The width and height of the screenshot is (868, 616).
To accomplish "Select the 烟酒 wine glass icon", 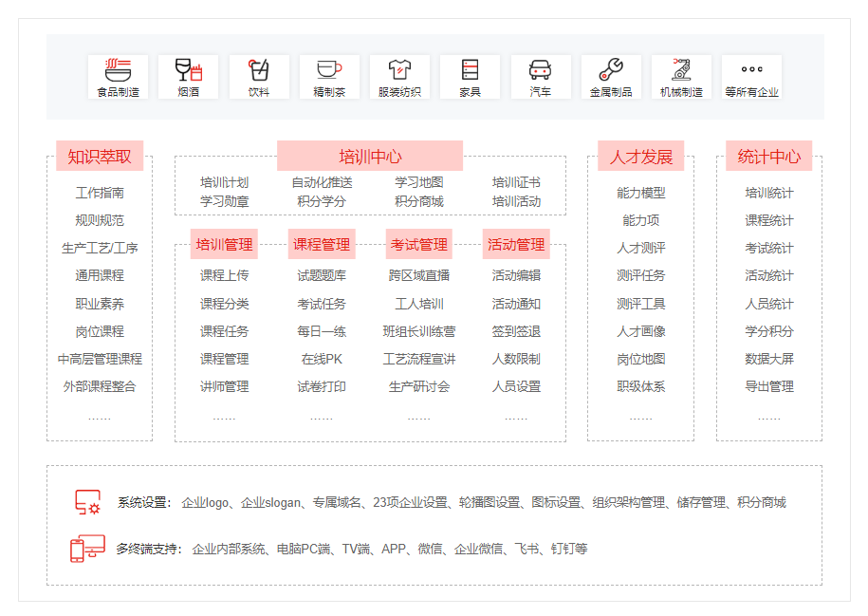I will [188, 70].
